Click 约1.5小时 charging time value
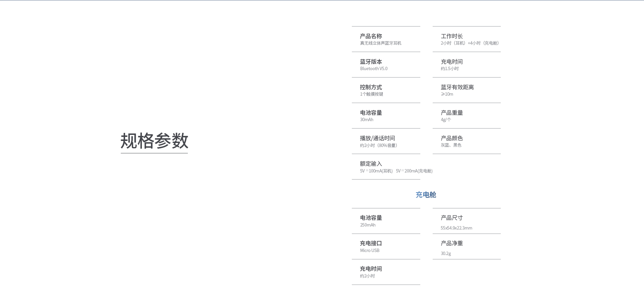644x302 pixels. (x=450, y=69)
